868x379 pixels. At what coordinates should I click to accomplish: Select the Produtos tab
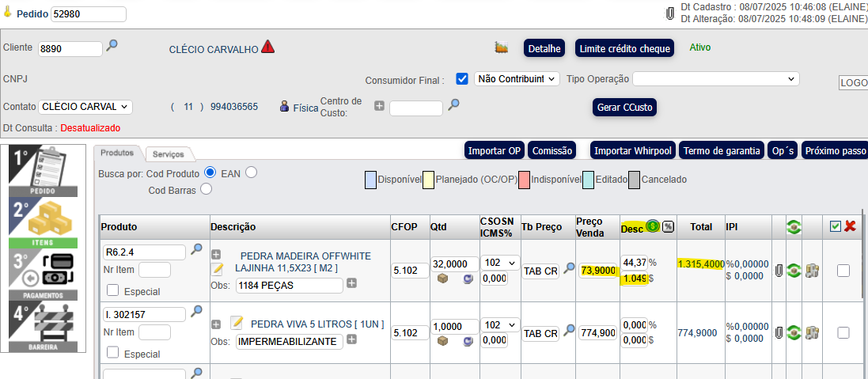click(117, 152)
